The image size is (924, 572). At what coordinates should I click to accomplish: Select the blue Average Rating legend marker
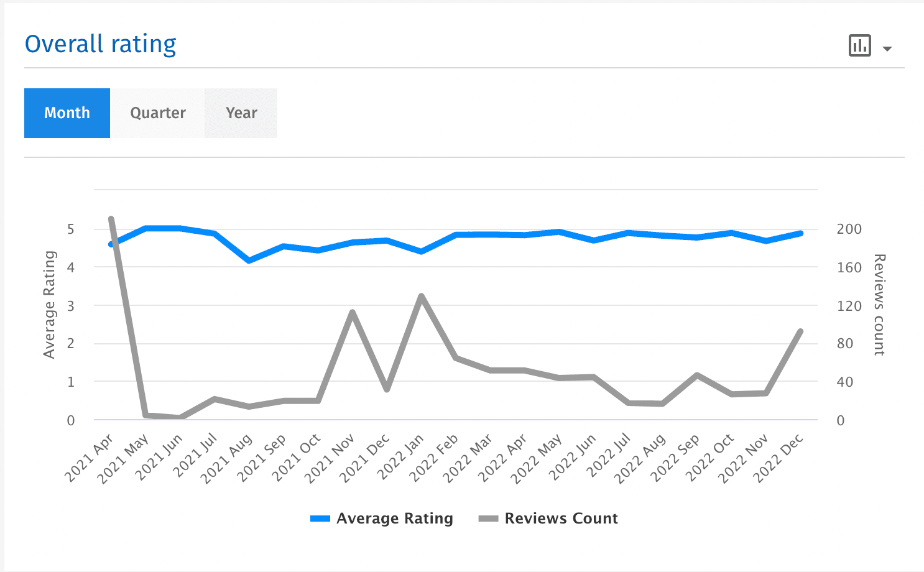click(x=320, y=518)
